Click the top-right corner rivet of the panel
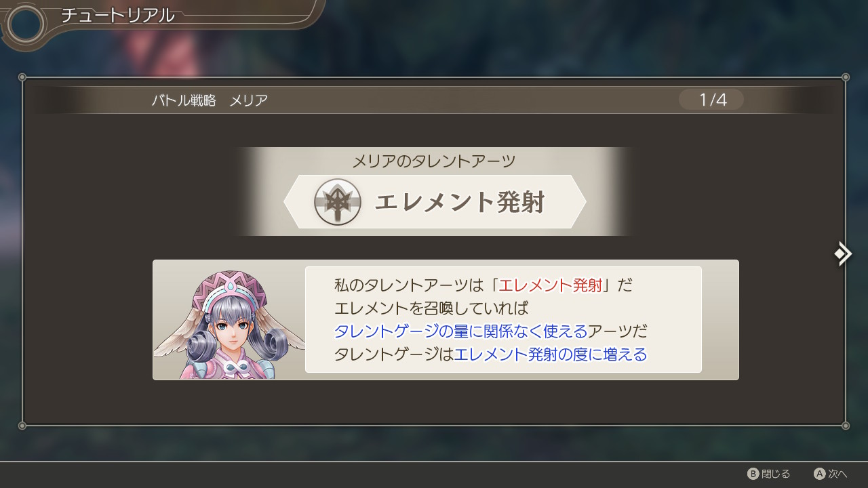The image size is (868, 488). 845,77
